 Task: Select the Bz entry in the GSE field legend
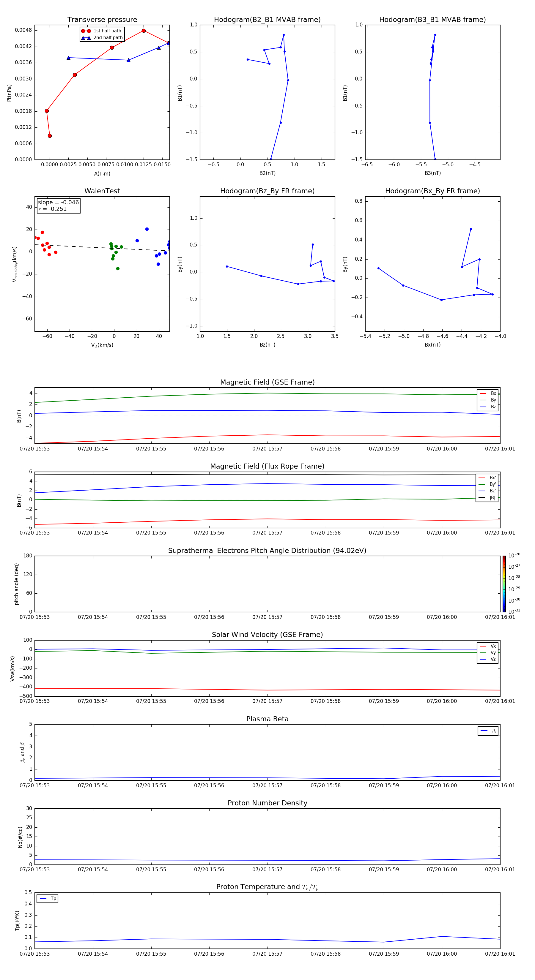coord(488,407)
